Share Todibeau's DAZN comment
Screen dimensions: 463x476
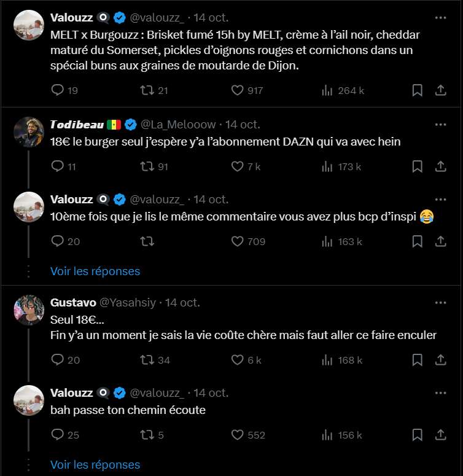440,166
